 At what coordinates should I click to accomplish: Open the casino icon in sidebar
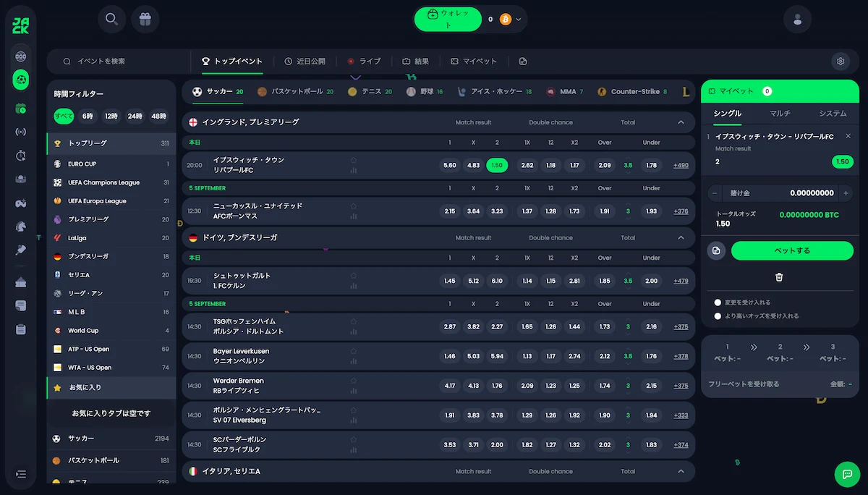21,56
